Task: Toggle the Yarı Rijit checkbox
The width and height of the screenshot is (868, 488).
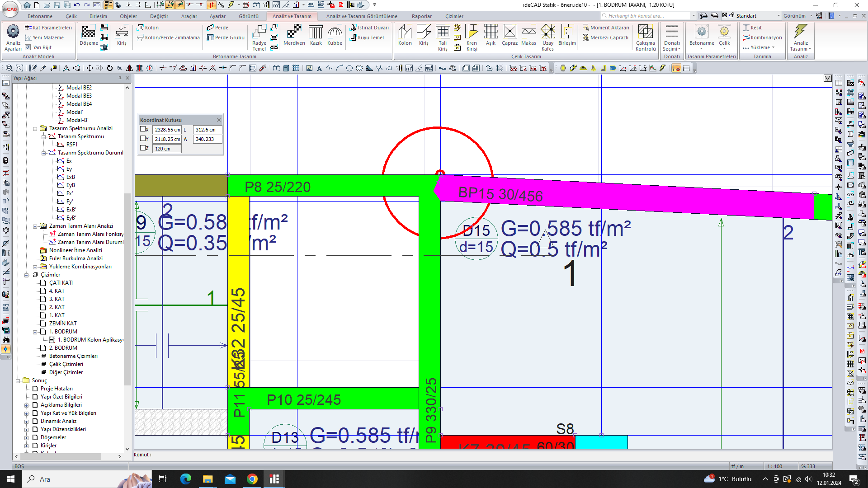Action: (28, 47)
